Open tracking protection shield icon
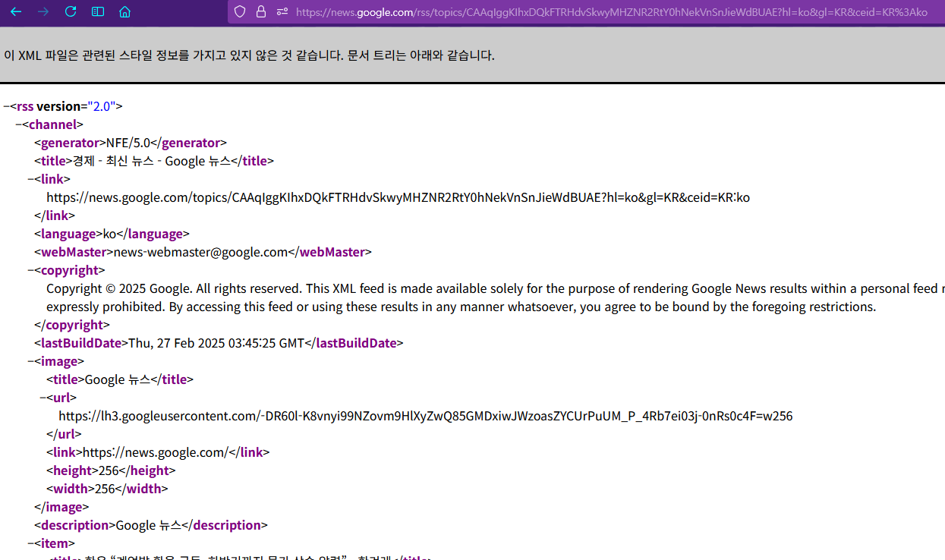This screenshot has width=945, height=560. (x=240, y=11)
